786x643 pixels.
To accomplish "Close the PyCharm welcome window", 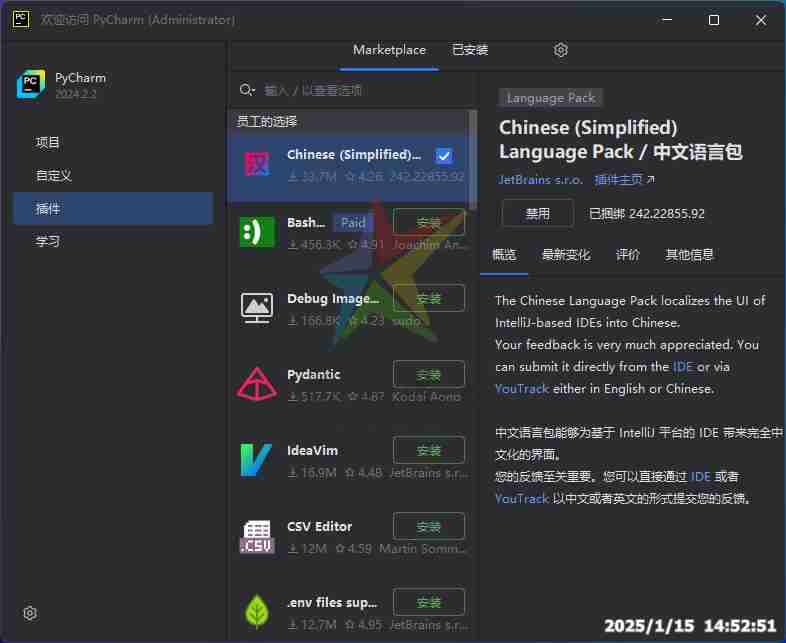I will point(760,20).
